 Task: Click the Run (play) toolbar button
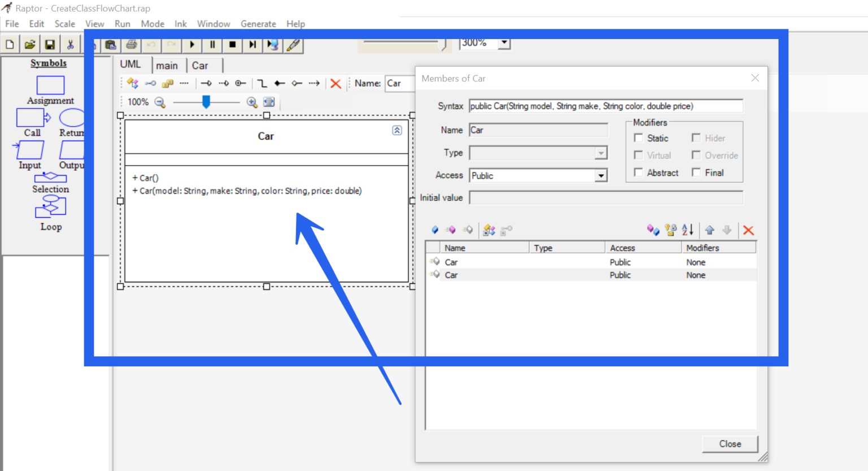pyautogui.click(x=192, y=45)
